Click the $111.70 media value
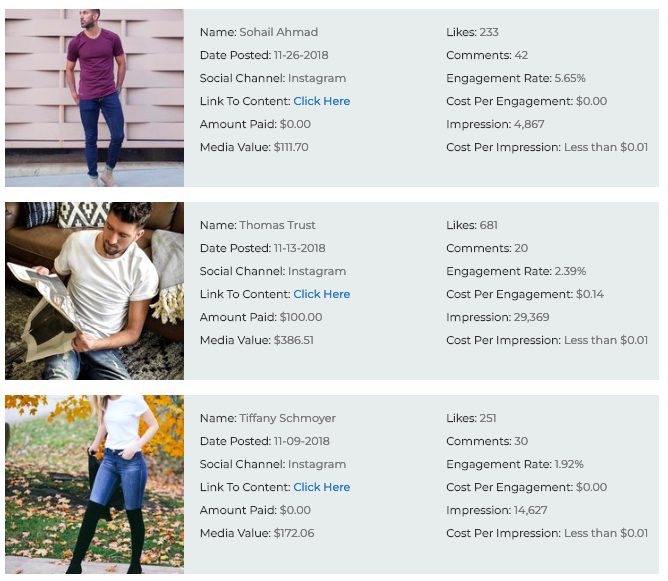The image size is (668, 581). click(291, 147)
